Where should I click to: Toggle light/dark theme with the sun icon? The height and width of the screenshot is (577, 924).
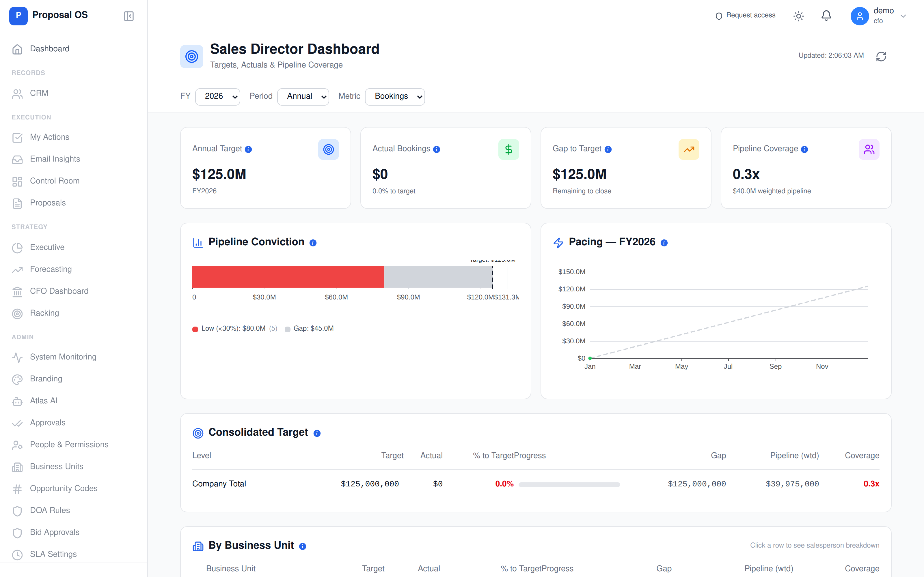[x=799, y=16]
